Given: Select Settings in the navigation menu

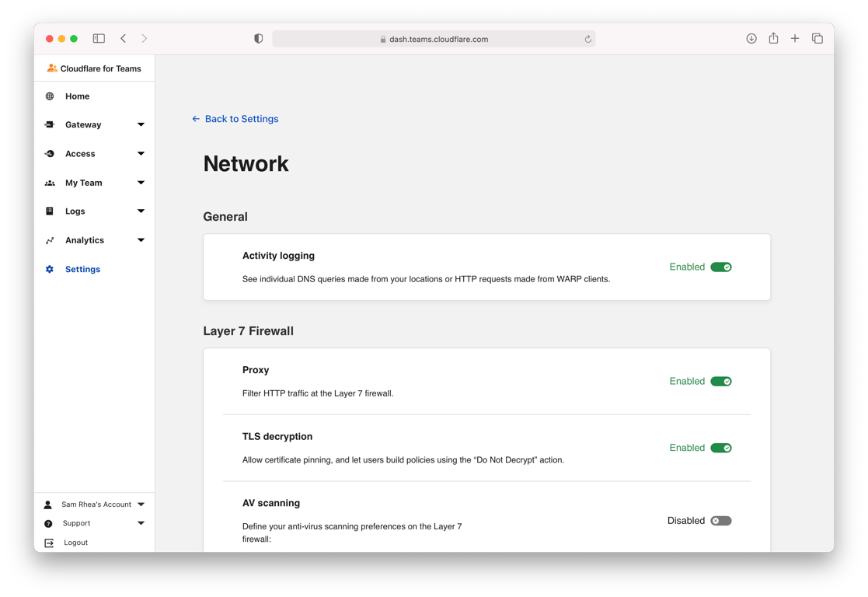Looking at the screenshot, I should click(x=82, y=269).
